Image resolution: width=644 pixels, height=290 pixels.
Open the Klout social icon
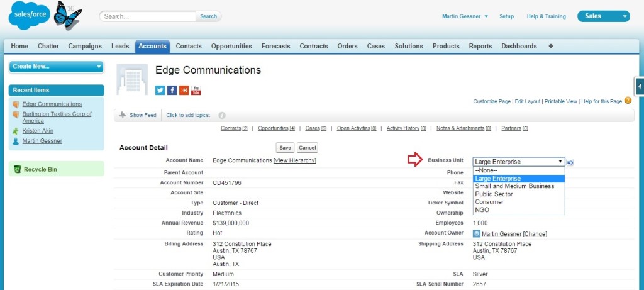click(x=184, y=91)
